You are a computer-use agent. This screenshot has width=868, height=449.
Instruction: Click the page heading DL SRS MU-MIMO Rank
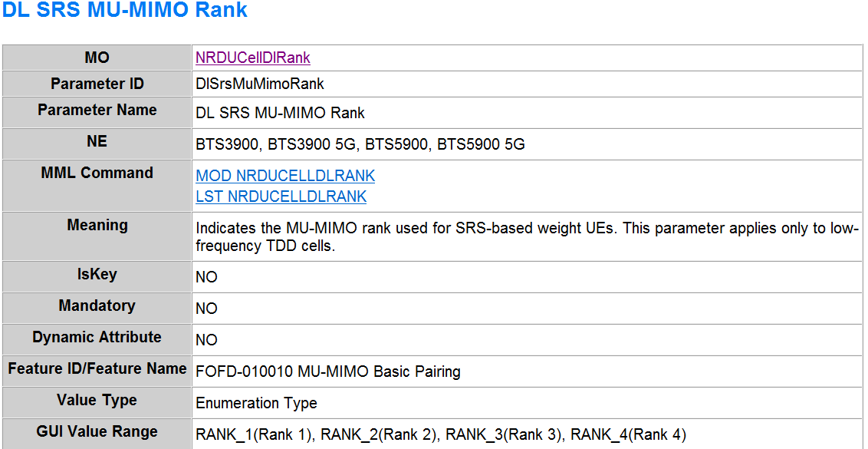point(124,11)
